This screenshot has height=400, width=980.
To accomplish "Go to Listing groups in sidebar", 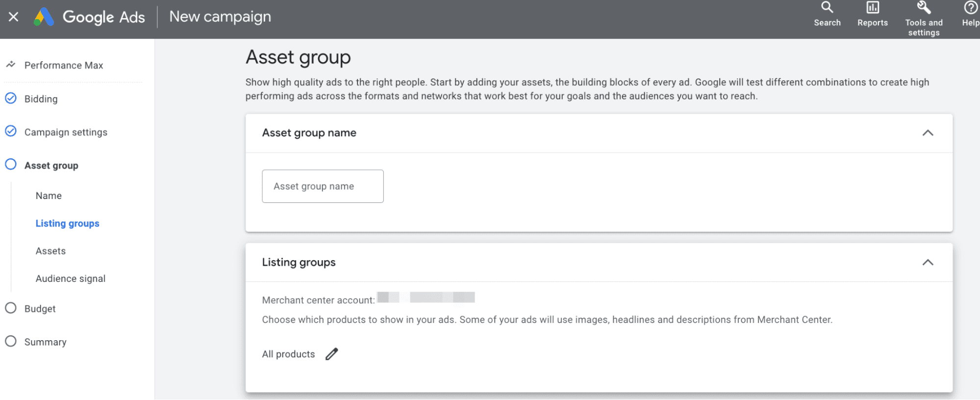I will tap(68, 224).
